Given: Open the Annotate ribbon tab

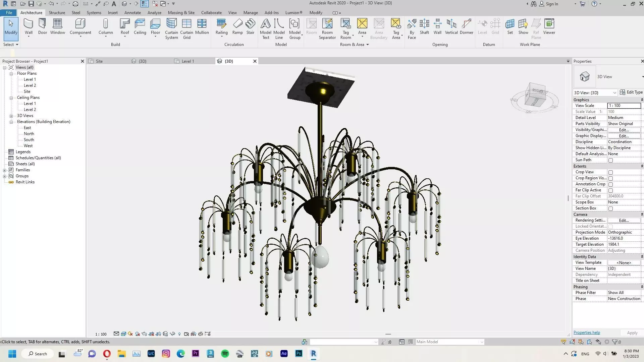Looking at the screenshot, I should click(x=132, y=13).
